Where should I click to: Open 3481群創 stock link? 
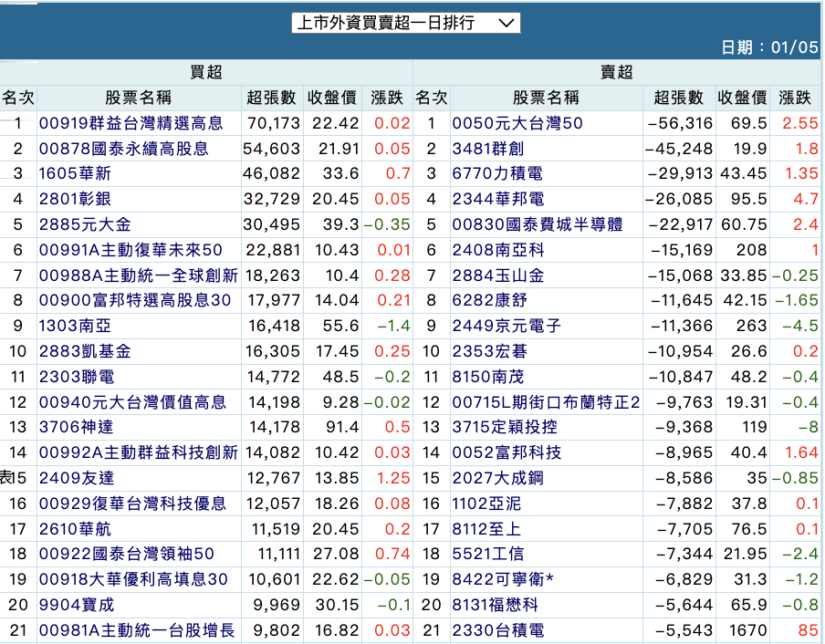click(490, 149)
